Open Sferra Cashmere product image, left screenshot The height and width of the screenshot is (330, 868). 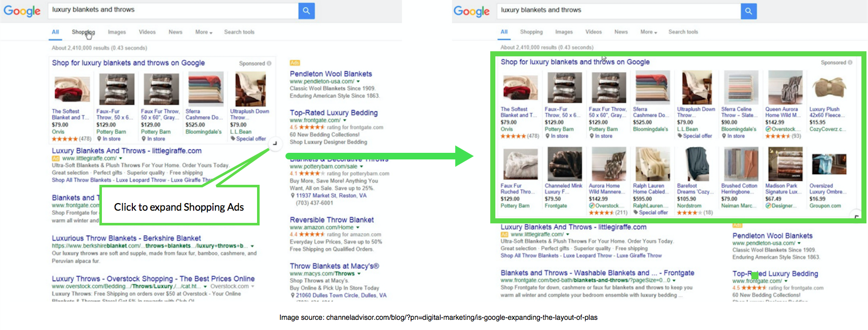205,89
